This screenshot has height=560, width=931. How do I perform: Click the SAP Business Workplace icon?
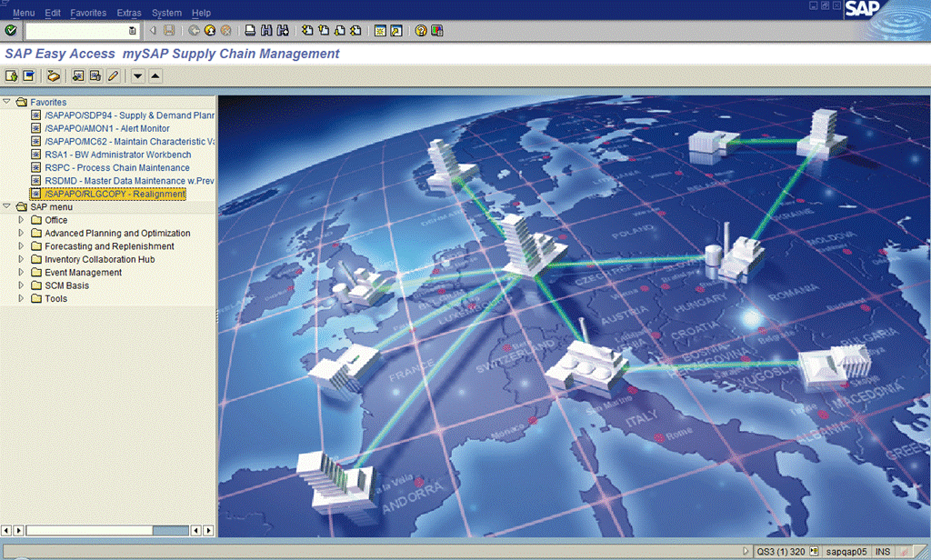coord(54,76)
